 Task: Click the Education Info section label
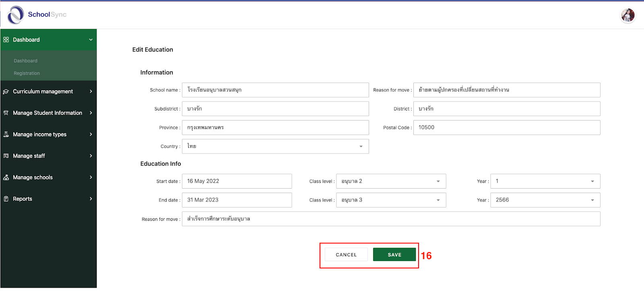(161, 164)
